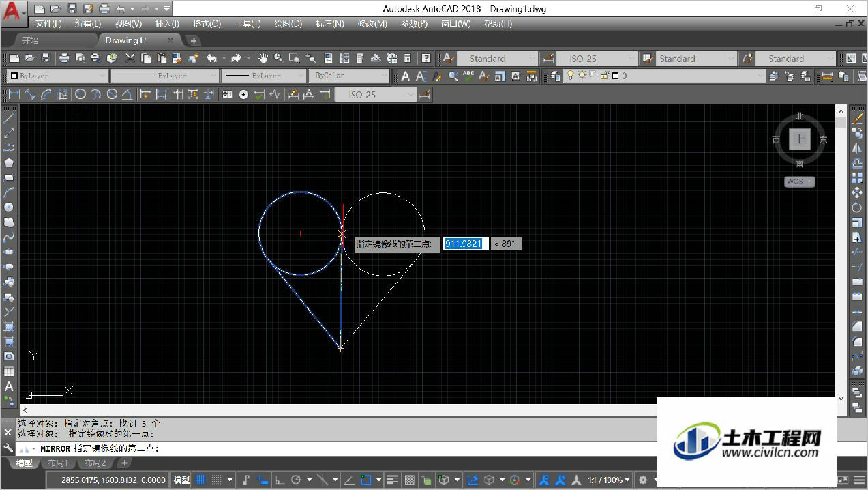Add a new drawing tab with plus button
The image size is (868, 490).
click(x=194, y=41)
